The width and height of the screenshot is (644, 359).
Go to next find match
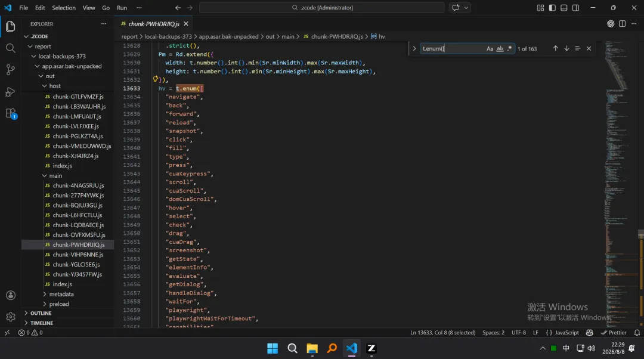pyautogui.click(x=567, y=48)
